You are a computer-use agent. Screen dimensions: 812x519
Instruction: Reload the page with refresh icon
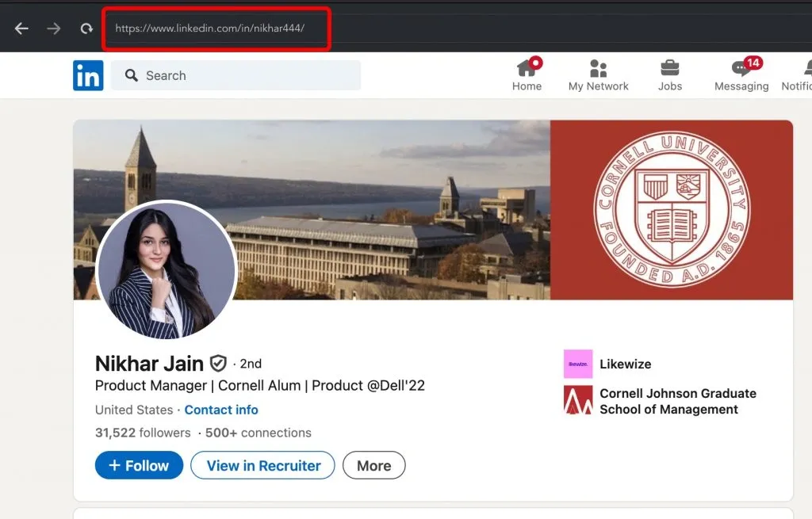click(x=86, y=29)
